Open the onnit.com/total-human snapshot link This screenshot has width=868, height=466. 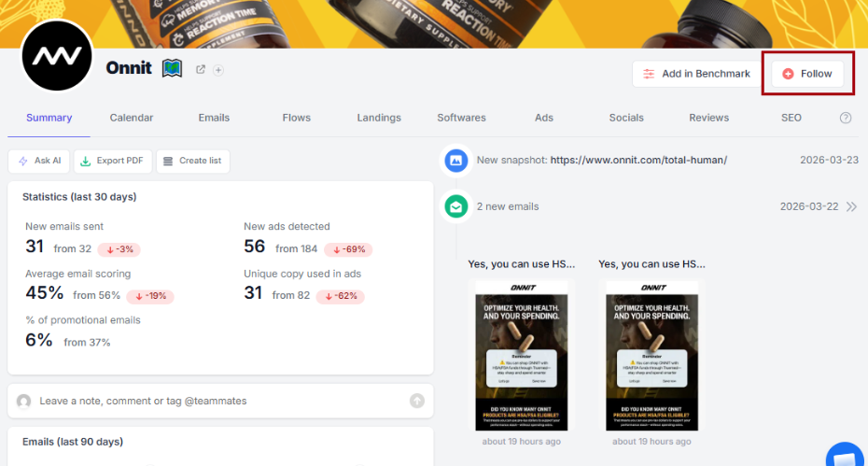[638, 160]
